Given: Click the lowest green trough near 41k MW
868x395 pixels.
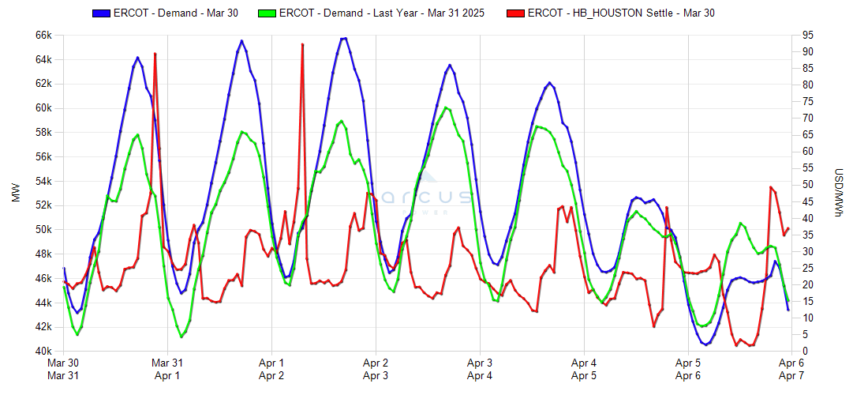Looking at the screenshot, I should click(x=181, y=337).
